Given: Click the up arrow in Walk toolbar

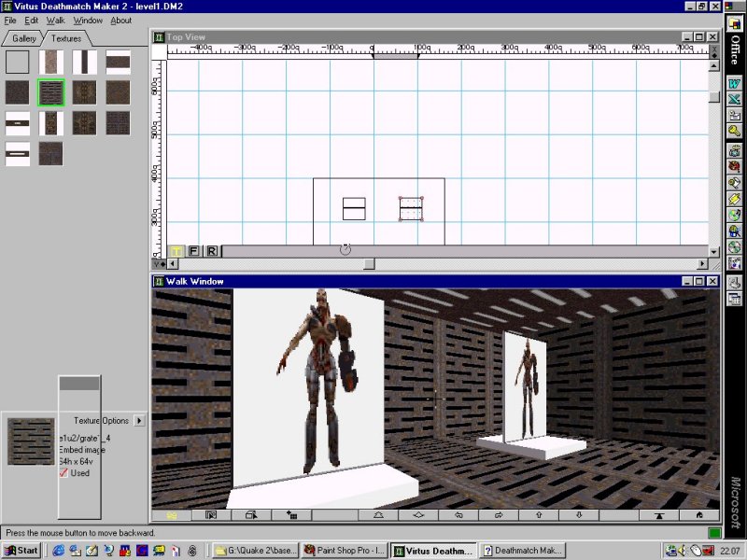Looking at the screenshot, I should (539, 515).
